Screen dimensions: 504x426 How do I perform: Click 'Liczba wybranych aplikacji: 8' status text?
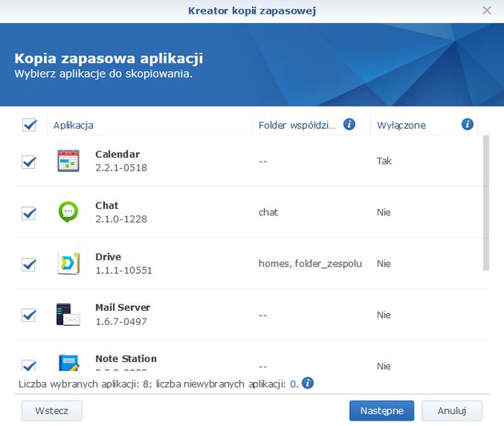click(85, 384)
